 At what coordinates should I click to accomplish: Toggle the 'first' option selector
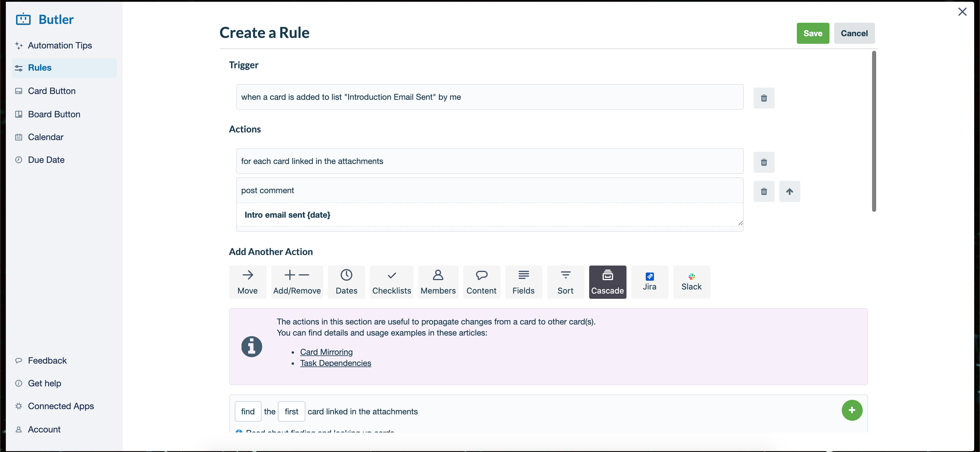pyautogui.click(x=291, y=411)
